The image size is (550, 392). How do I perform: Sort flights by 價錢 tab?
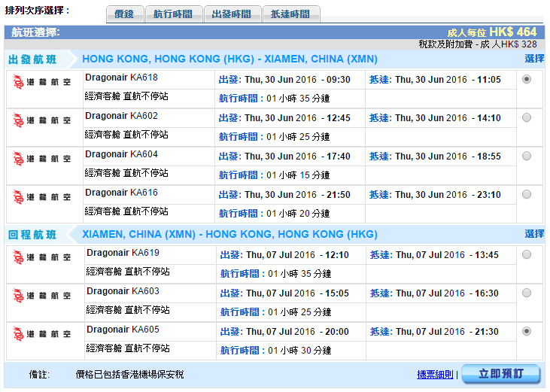tap(125, 14)
